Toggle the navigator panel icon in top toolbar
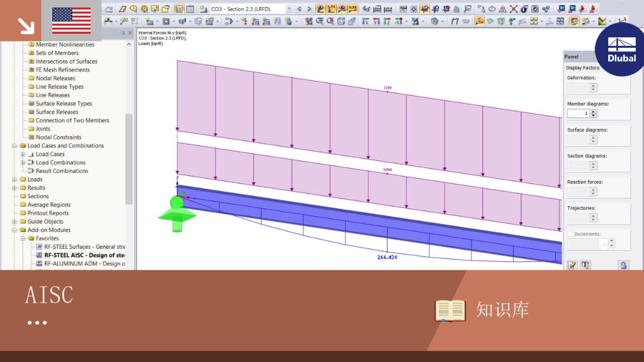644x362 pixels. tap(179, 9)
